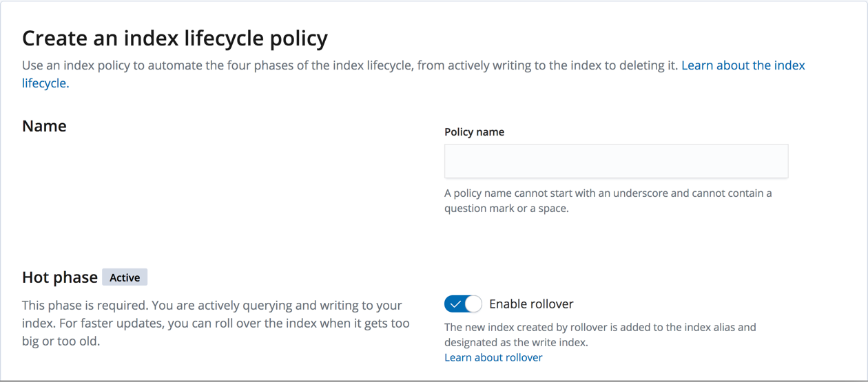Screen dimensions: 868x382
Task: Click the 'question mark or a space' help line
Action: (x=506, y=209)
